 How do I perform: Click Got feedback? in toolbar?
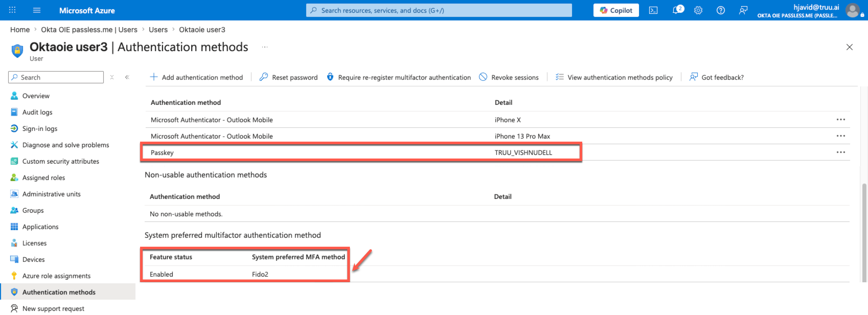click(716, 77)
